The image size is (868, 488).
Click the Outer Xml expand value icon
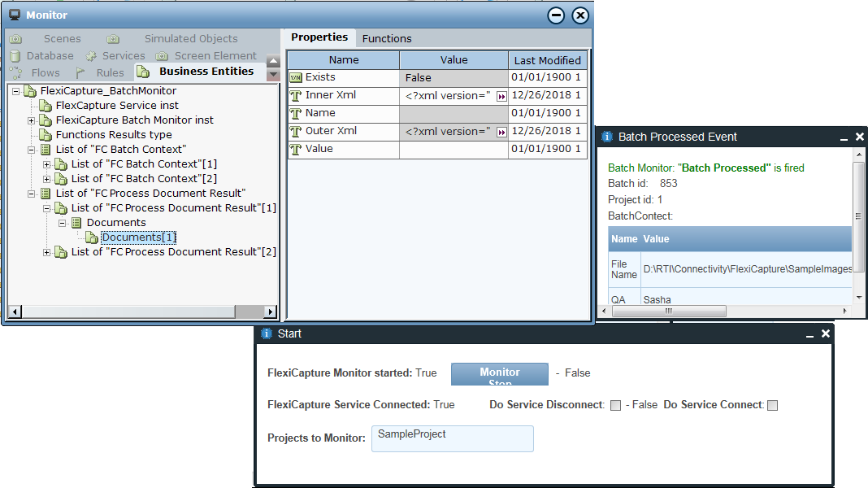click(x=501, y=132)
